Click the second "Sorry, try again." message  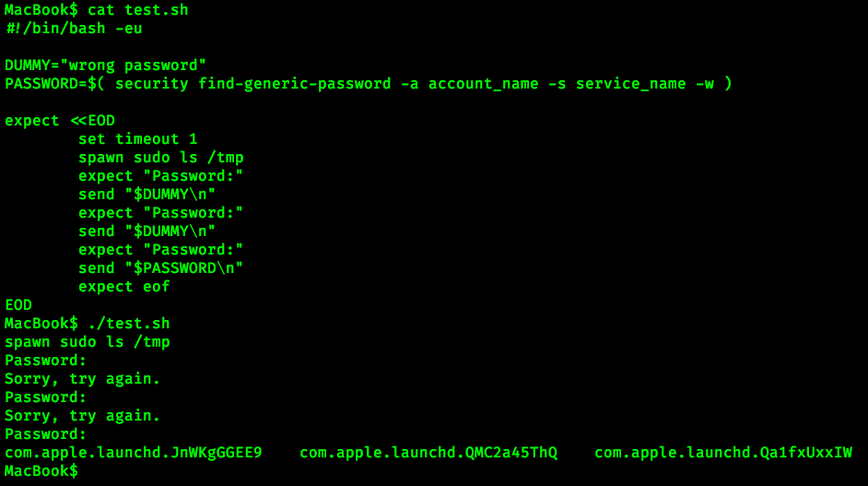83,416
